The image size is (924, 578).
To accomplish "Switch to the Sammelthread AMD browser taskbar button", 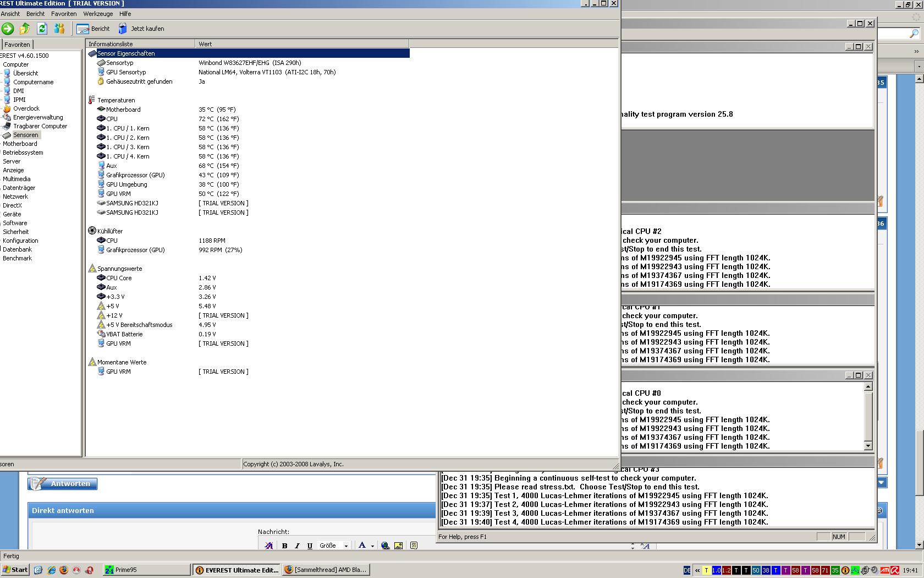I will (x=326, y=570).
